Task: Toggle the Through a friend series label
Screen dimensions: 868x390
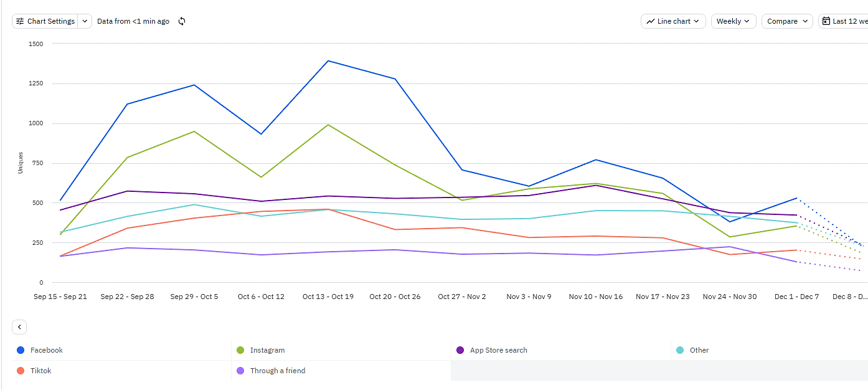Action: tap(278, 371)
